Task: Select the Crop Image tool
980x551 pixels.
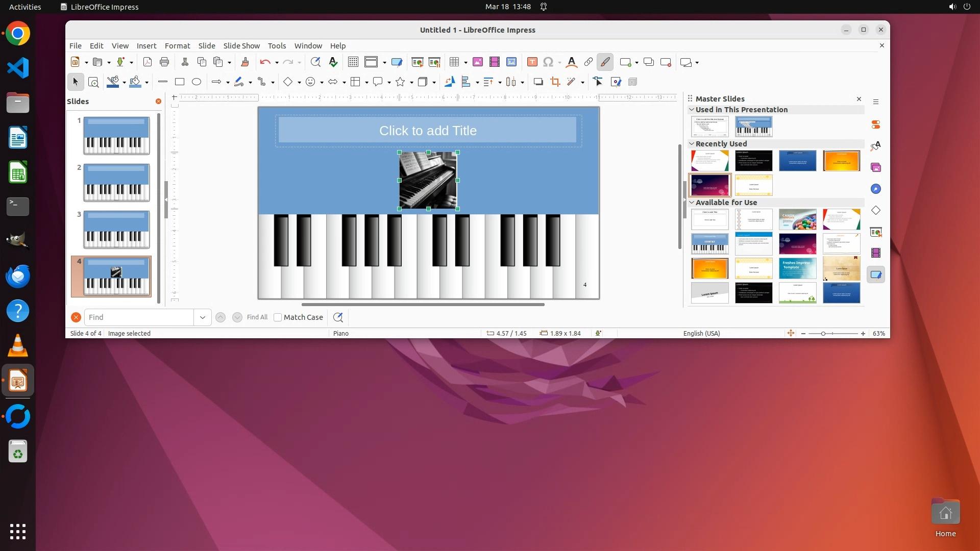Action: point(555,82)
